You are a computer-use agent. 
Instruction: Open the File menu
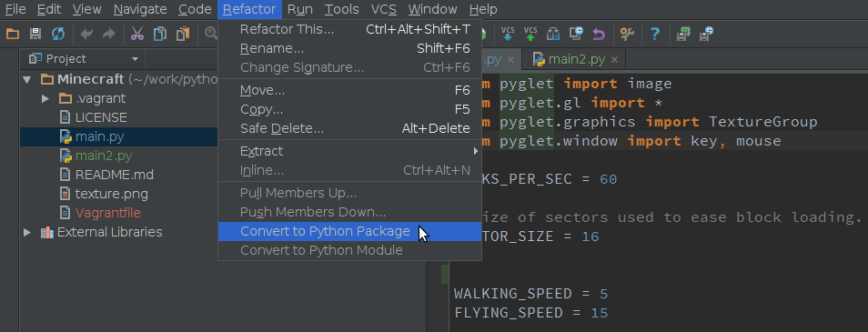pos(15,9)
